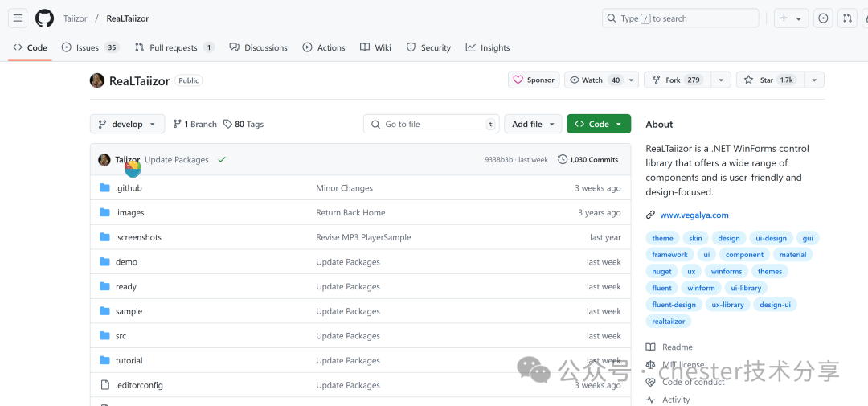This screenshot has height=406, width=868.
Task: Select the fluent-design topic tag
Action: (x=674, y=305)
